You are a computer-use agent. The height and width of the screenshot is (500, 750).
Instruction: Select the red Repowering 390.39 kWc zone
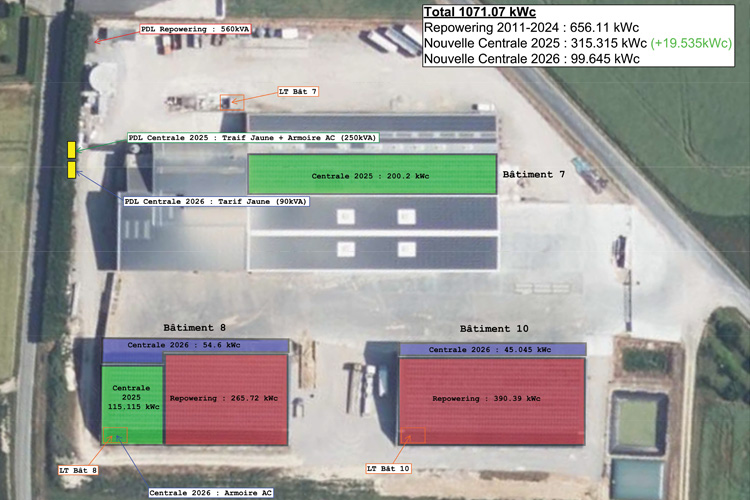pyautogui.click(x=491, y=400)
